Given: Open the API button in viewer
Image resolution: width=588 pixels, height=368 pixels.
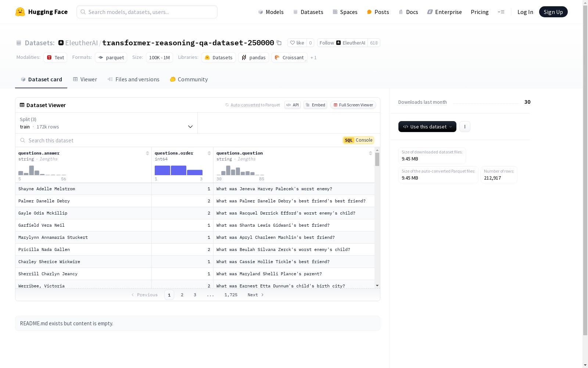Looking at the screenshot, I should click(x=293, y=105).
